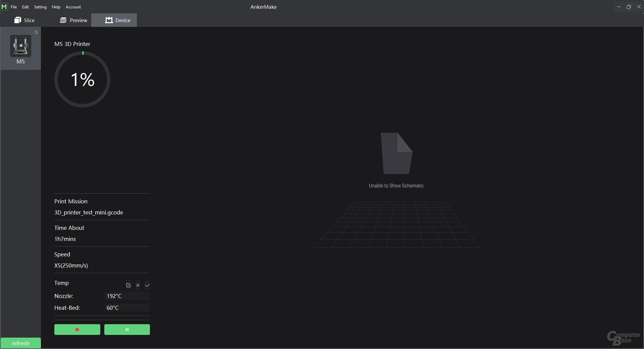The width and height of the screenshot is (644, 349).
Task: Cancel temperature edit with X icon
Action: (x=138, y=285)
